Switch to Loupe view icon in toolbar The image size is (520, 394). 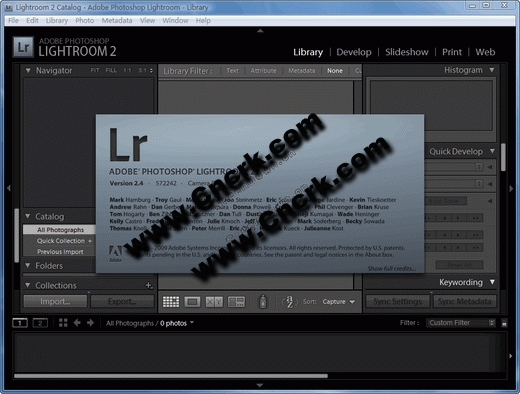192,302
